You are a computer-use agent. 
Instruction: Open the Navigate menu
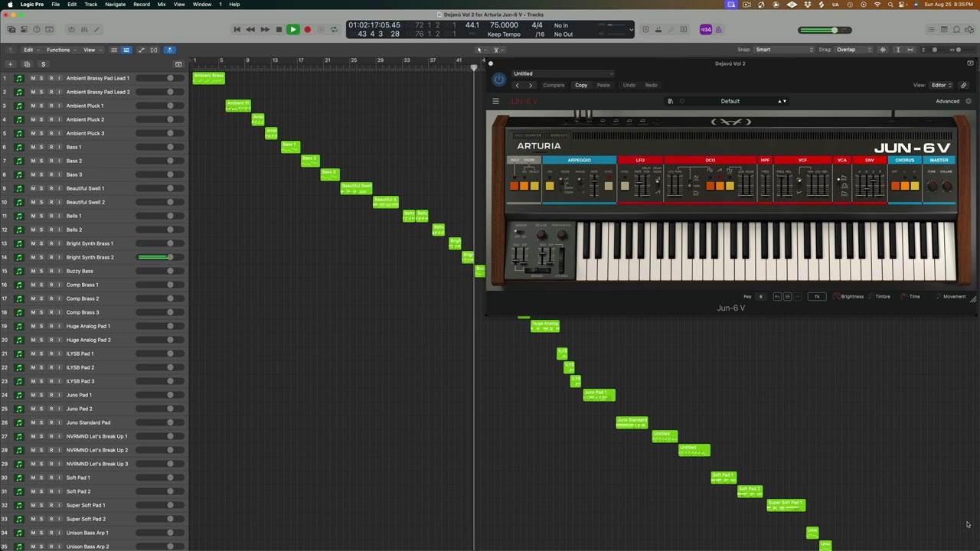coord(115,4)
